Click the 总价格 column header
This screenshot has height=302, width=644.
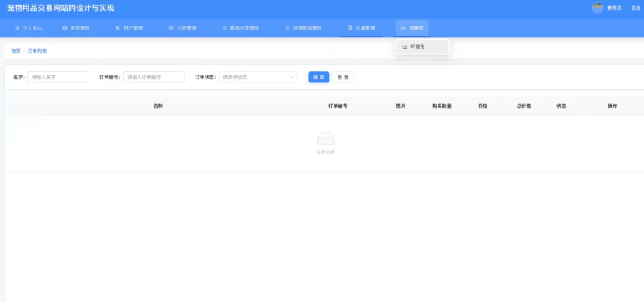coord(524,106)
